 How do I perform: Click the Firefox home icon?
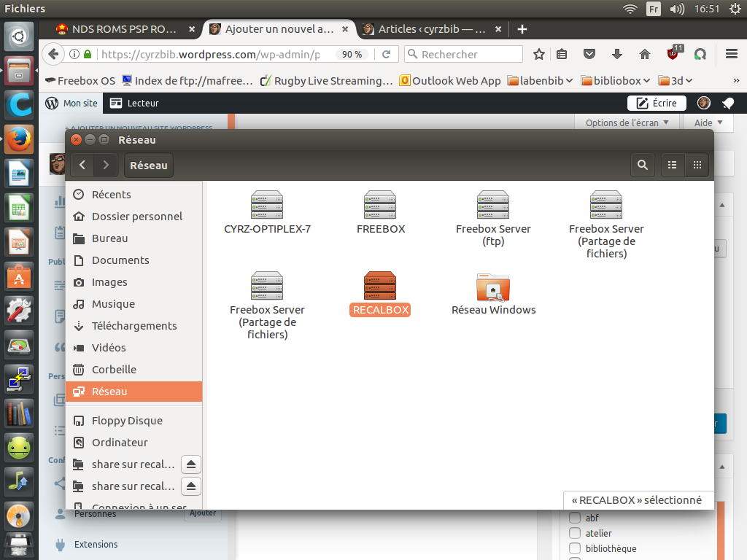click(645, 54)
